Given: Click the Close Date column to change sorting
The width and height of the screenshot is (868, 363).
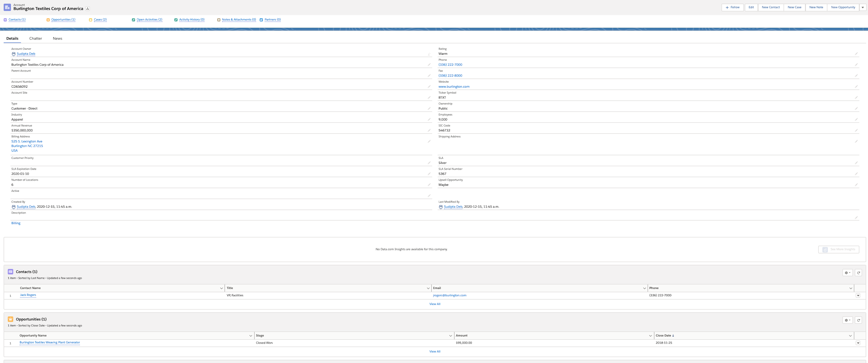Looking at the screenshot, I should 664,335.
